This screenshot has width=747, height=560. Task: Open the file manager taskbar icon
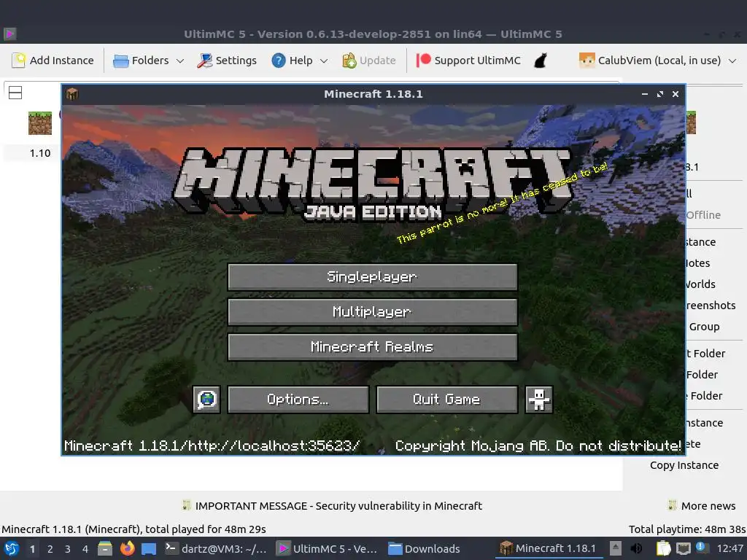[105, 548]
